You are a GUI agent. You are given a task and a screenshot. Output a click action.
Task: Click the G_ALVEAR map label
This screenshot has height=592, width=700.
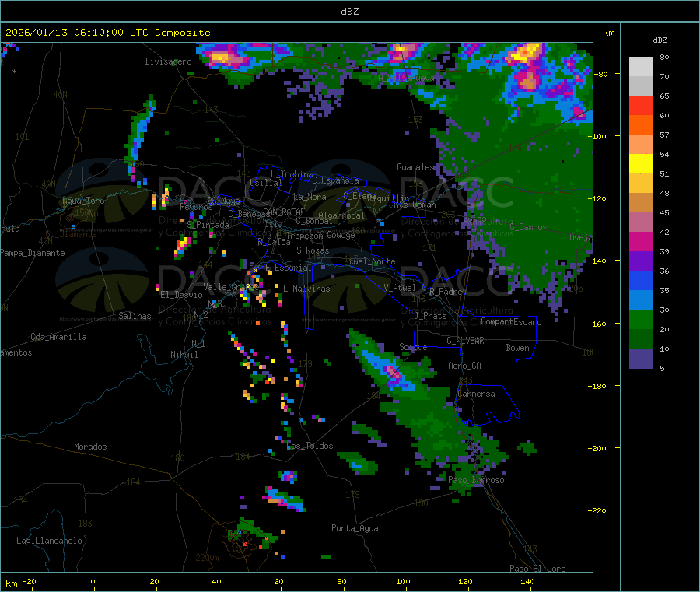tap(465, 341)
